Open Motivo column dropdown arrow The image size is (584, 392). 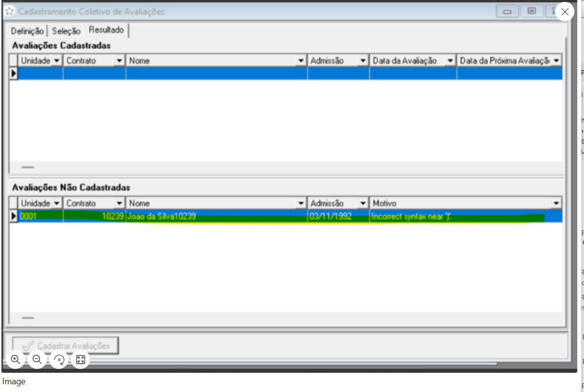pyautogui.click(x=557, y=203)
